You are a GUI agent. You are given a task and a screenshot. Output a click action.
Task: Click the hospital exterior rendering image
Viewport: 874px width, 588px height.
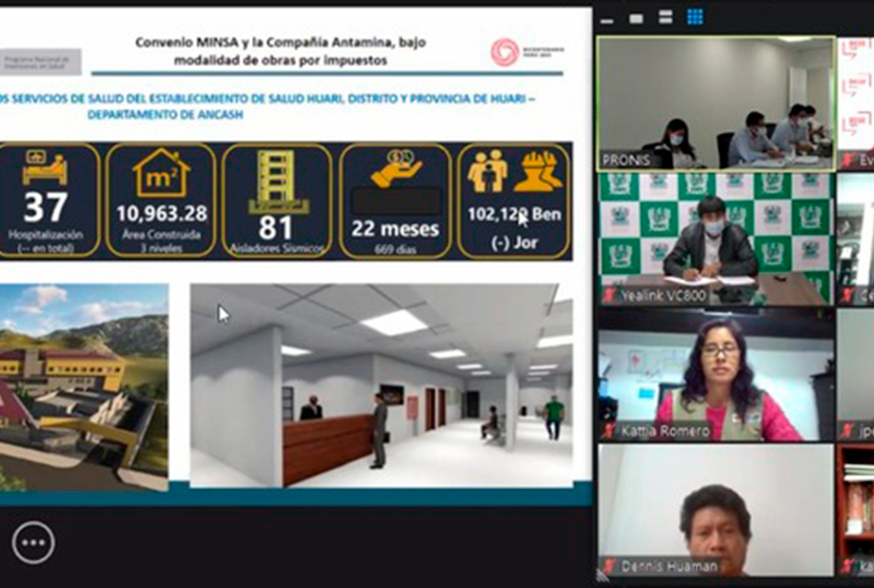(x=84, y=388)
